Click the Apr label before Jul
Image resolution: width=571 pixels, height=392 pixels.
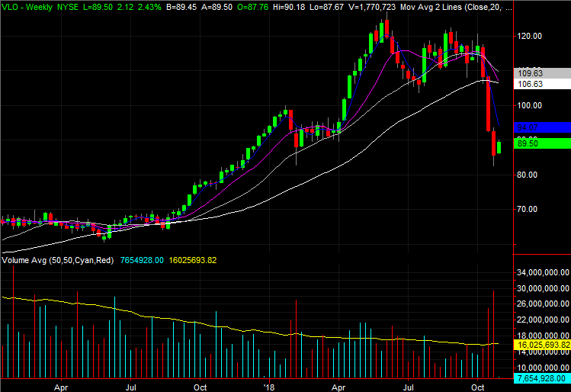(x=61, y=387)
